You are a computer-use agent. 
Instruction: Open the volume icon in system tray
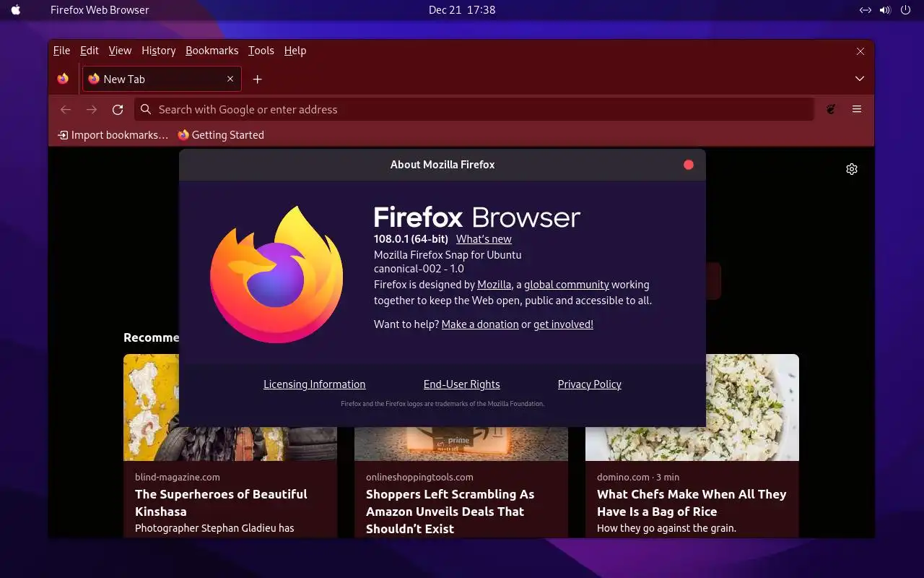886,10
